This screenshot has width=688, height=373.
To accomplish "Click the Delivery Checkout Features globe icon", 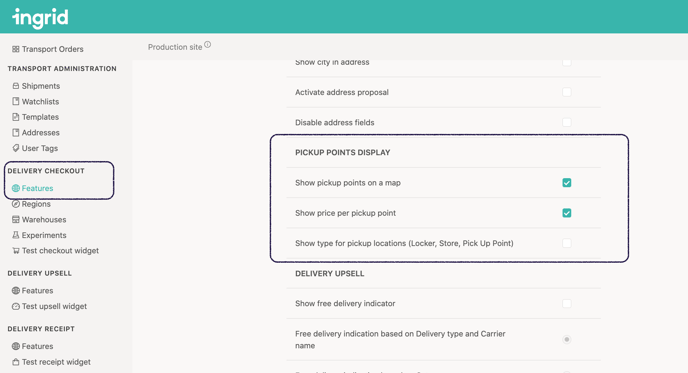I will [x=16, y=188].
